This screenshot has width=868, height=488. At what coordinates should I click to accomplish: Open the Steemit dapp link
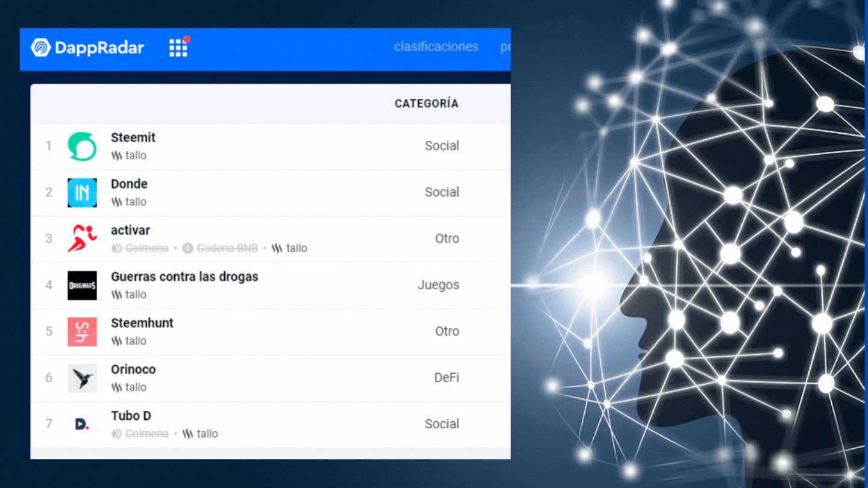pyautogui.click(x=133, y=137)
